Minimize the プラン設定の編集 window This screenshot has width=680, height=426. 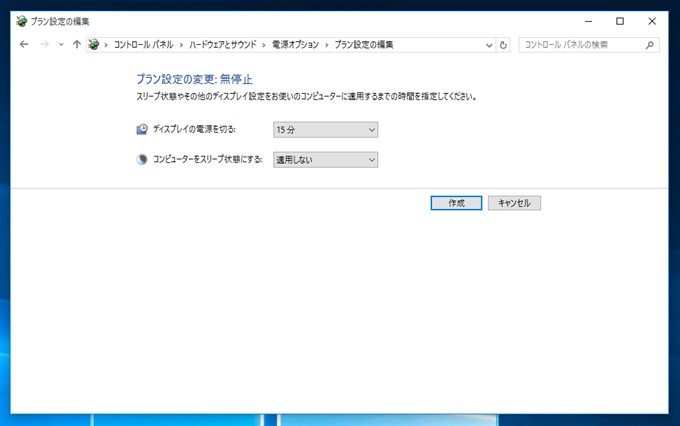588,21
